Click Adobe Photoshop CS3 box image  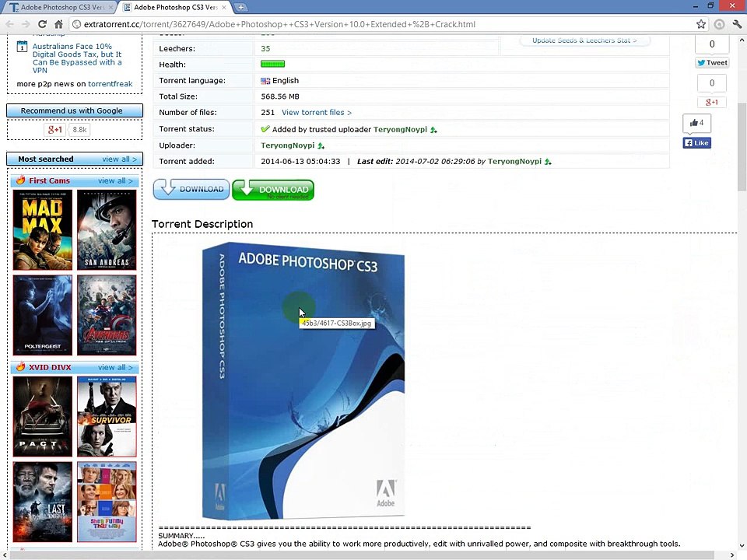point(303,381)
